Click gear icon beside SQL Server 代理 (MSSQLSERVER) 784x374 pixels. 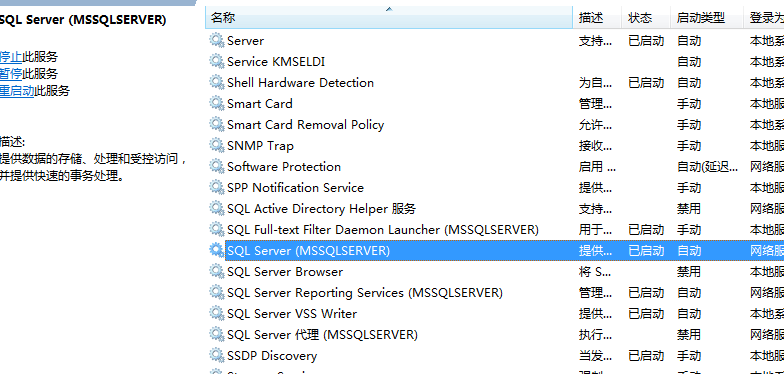click(216, 334)
